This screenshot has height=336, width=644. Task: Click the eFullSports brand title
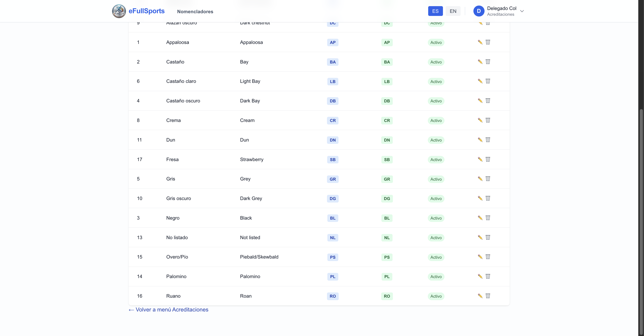pos(146,11)
